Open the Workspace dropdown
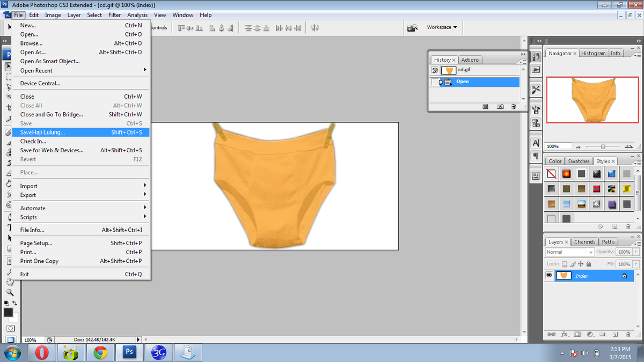Viewport: 644px width, 362px height. 442,27
